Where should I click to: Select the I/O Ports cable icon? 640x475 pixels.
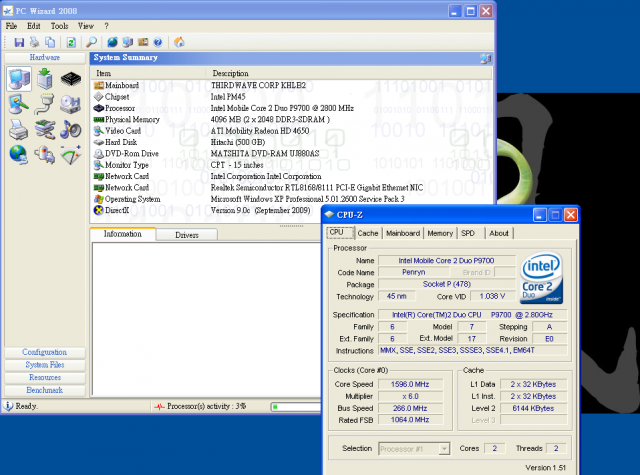point(44,104)
